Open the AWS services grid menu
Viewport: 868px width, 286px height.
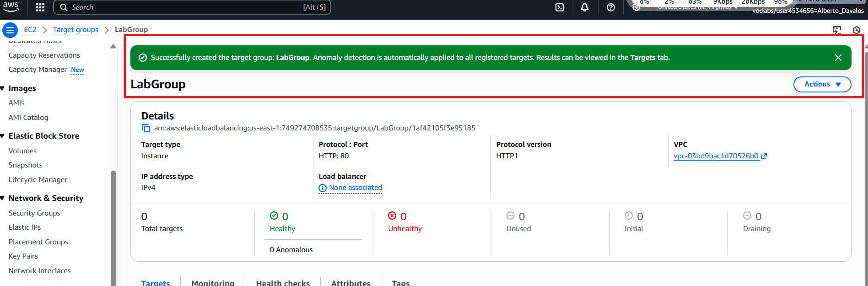pyautogui.click(x=40, y=7)
